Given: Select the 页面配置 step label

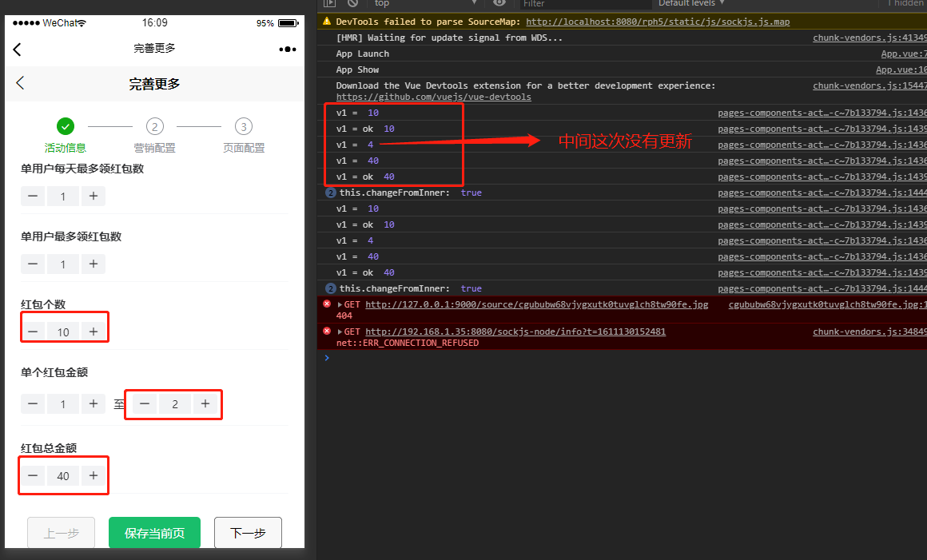Looking at the screenshot, I should (244, 148).
